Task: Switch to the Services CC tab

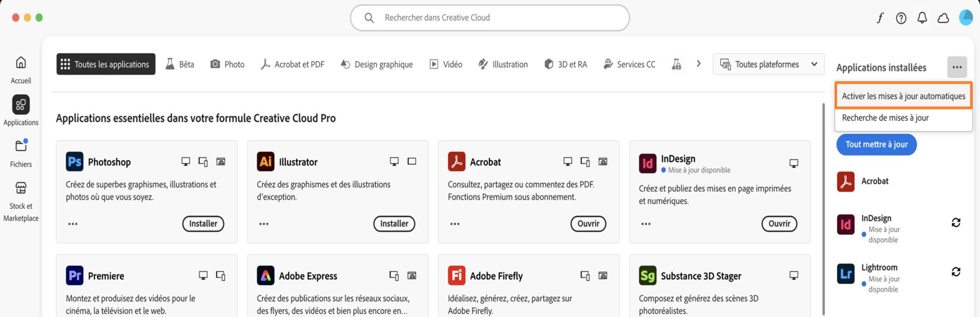Action: (x=629, y=64)
